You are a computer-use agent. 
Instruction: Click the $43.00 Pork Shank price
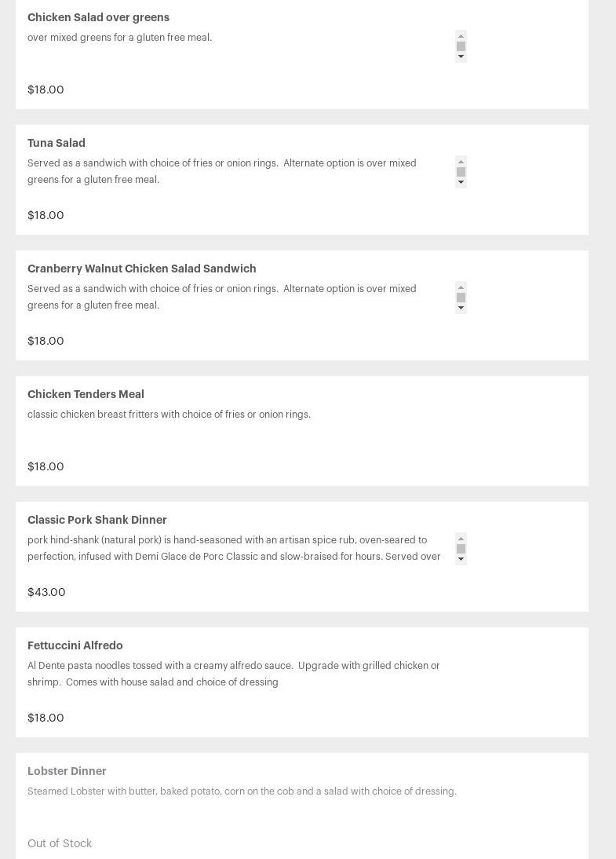46,592
